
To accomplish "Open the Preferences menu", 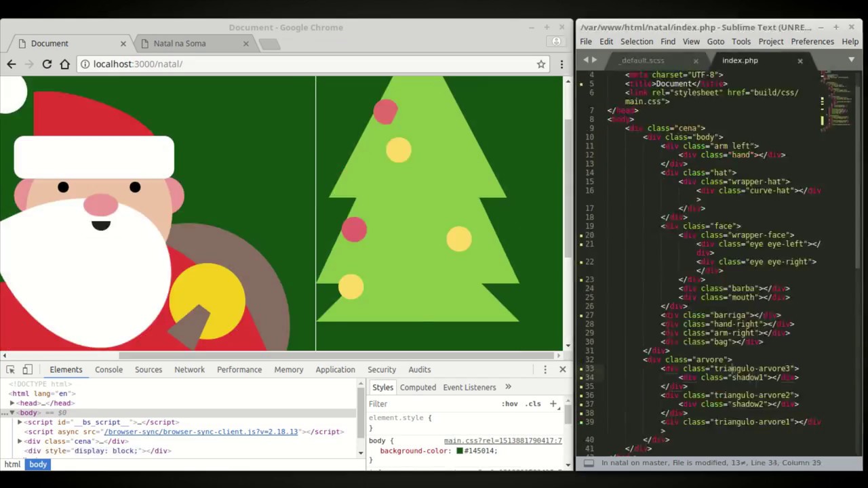I will [812, 41].
